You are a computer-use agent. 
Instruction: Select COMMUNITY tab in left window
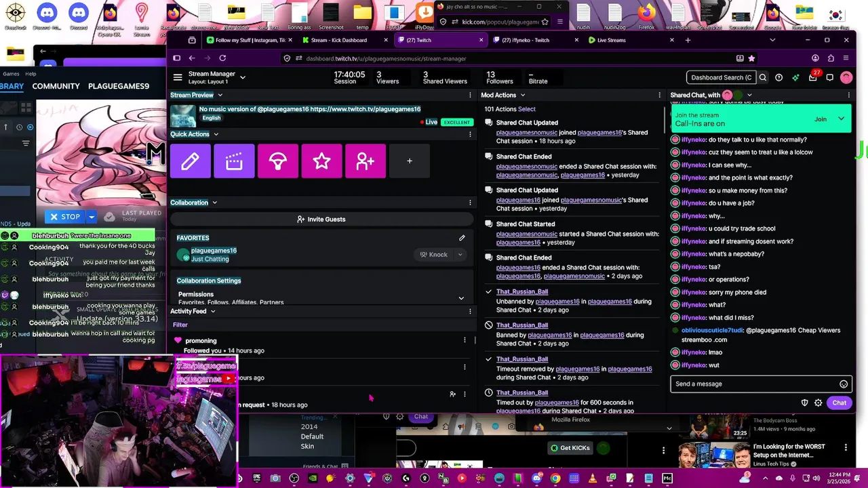coord(56,86)
